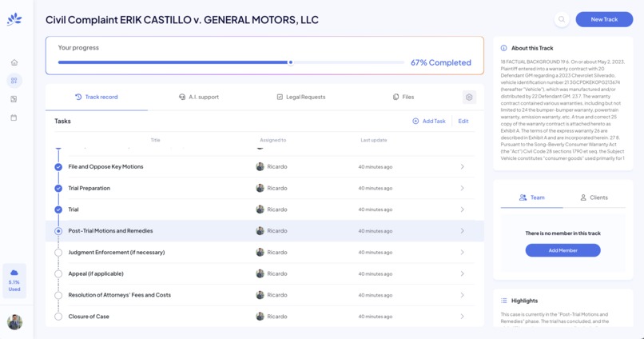Expand Appeal (if applicable) row chevron
This screenshot has height=339, width=644.
(x=462, y=273)
